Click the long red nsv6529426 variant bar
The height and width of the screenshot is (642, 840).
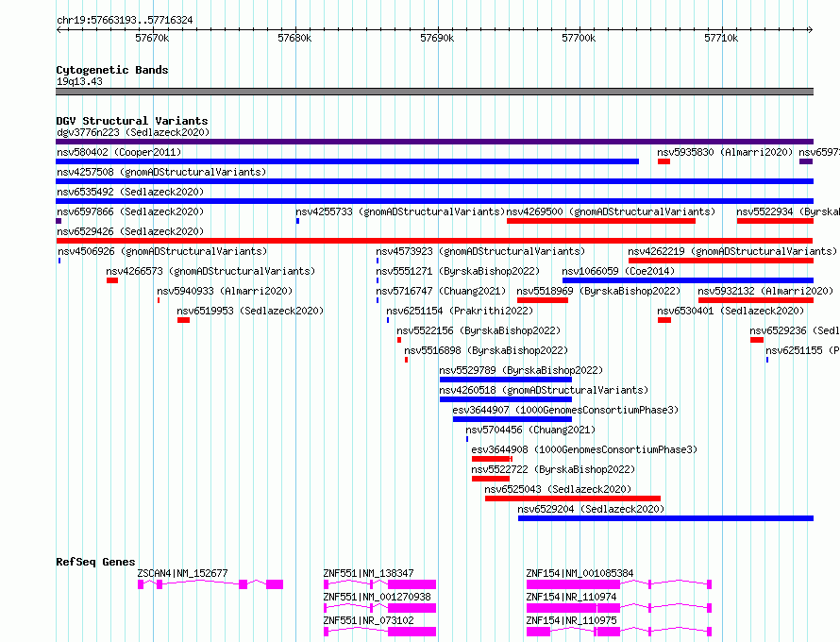[x=434, y=241]
